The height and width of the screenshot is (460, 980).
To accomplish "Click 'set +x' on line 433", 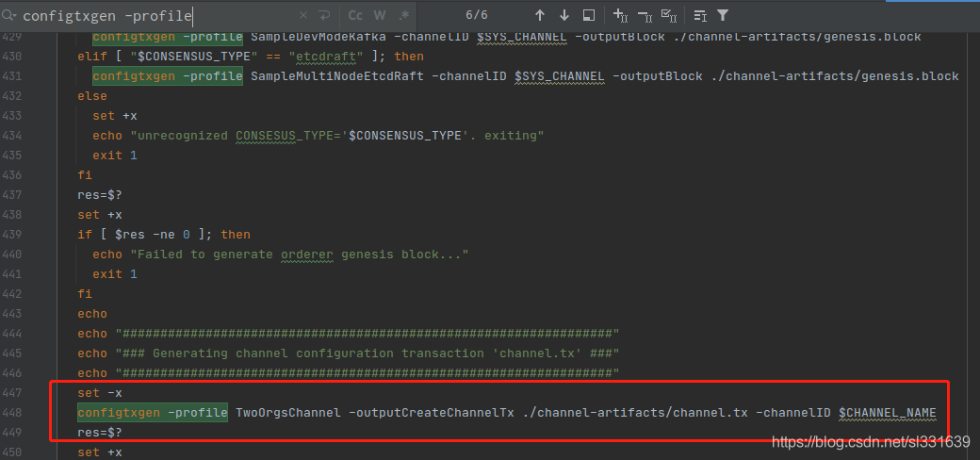I will click(115, 116).
